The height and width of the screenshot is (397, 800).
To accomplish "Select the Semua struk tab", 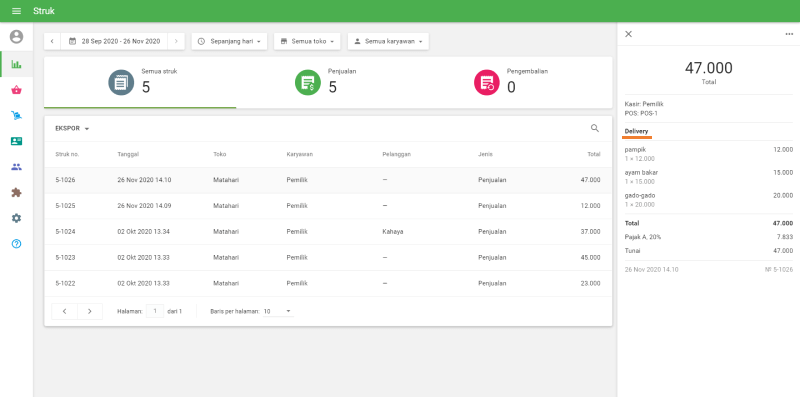I will click(140, 83).
